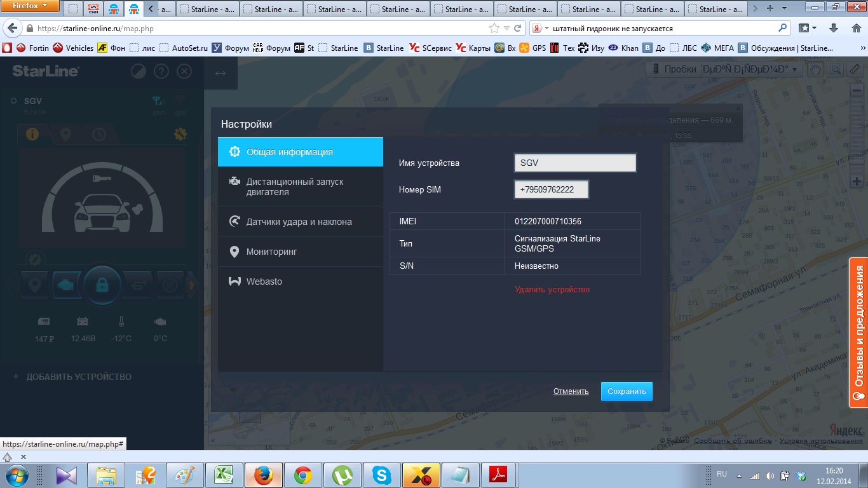The image size is (868, 488).
Task: Activate the map magnifier zoom-area tool
Action: 835,69
